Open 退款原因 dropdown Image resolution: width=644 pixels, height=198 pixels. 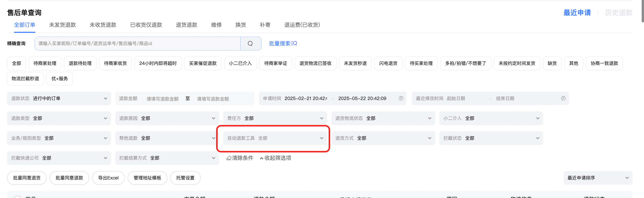click(167, 118)
